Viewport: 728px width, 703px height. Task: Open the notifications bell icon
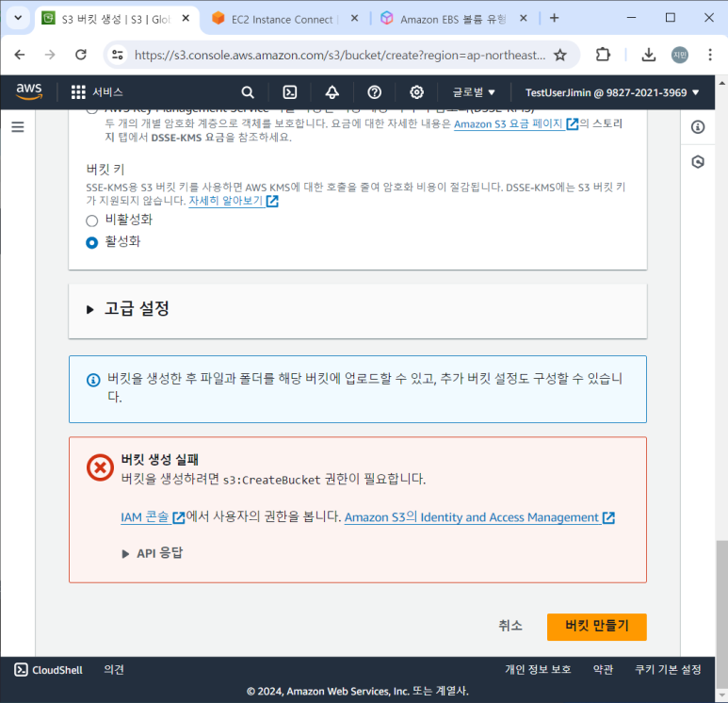[332, 92]
